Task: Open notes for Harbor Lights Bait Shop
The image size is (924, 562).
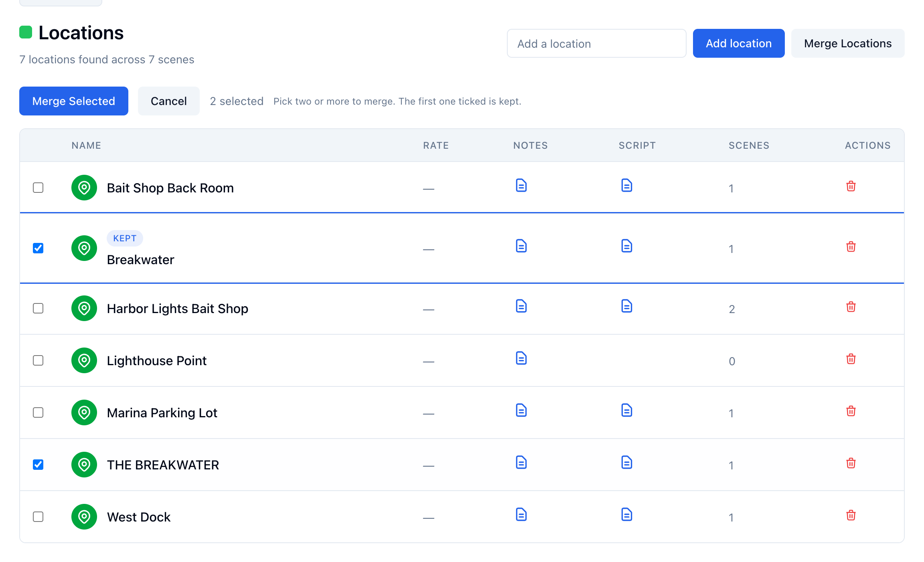Action: tap(521, 306)
